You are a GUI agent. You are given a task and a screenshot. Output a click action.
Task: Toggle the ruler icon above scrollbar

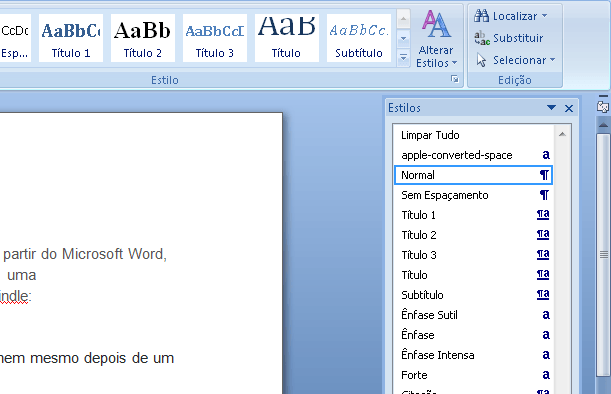[x=603, y=107]
